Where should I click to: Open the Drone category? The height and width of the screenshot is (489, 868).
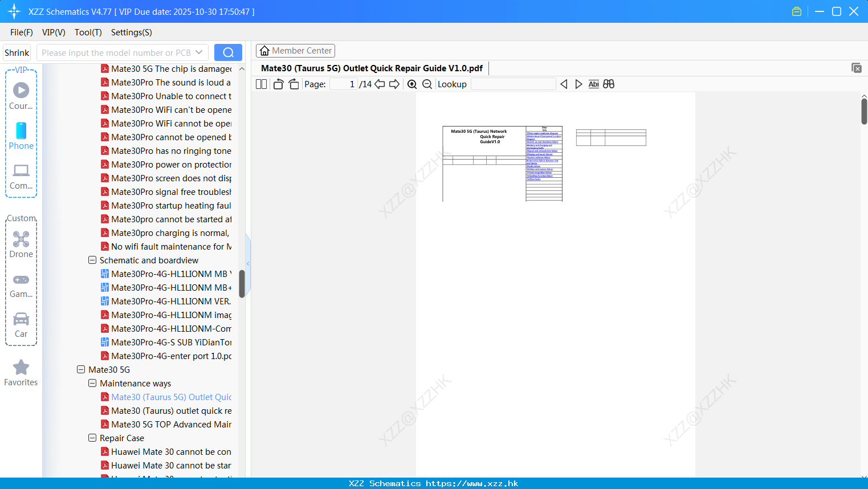click(x=21, y=244)
